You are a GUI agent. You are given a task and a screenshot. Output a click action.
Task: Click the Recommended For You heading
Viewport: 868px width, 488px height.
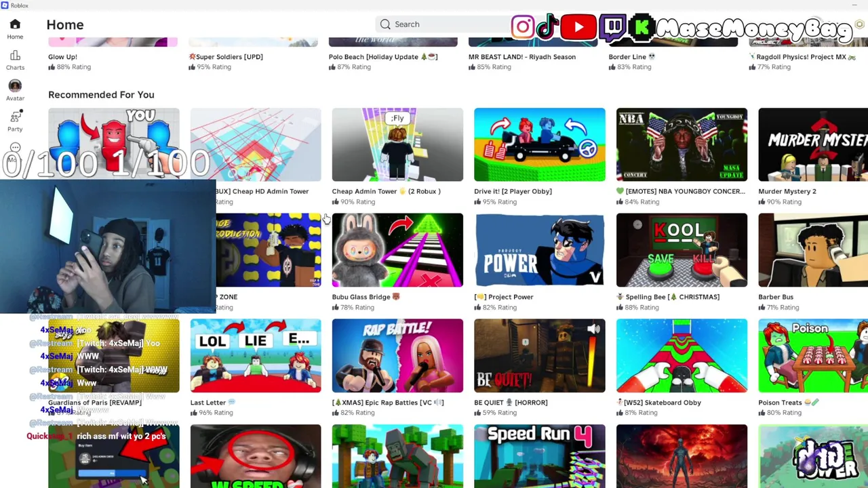tap(101, 95)
